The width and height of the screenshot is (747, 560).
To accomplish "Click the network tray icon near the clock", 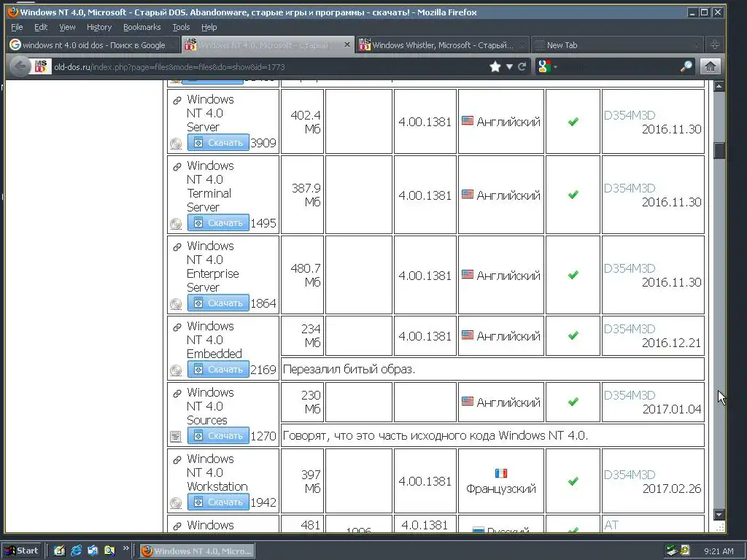I will [672, 551].
